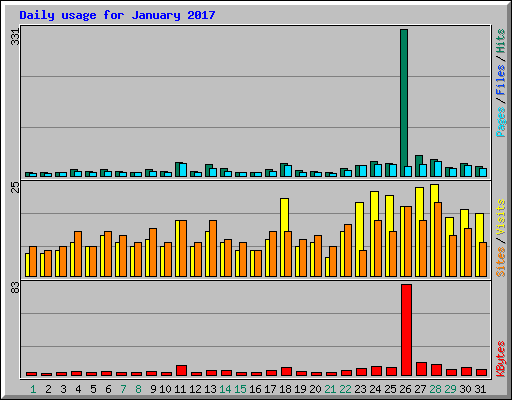Click day label 2 on the x-axis
The image size is (512, 400).
[x=48, y=389]
